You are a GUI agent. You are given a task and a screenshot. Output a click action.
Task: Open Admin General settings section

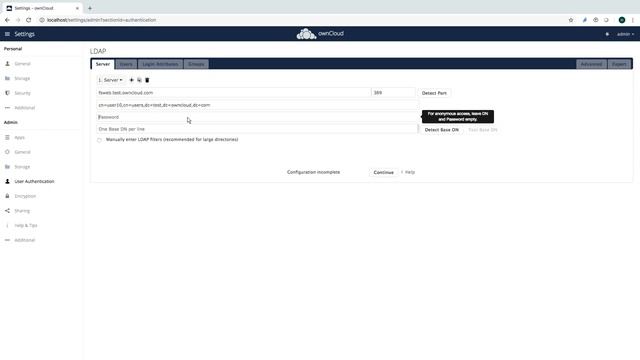tap(22, 152)
